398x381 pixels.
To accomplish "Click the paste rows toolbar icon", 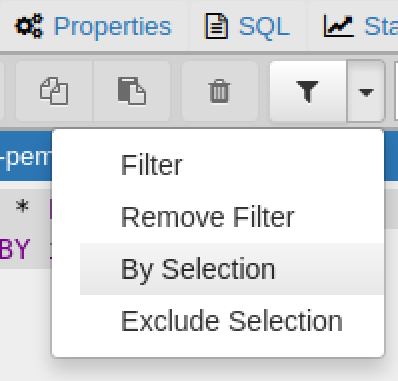I will (132, 91).
